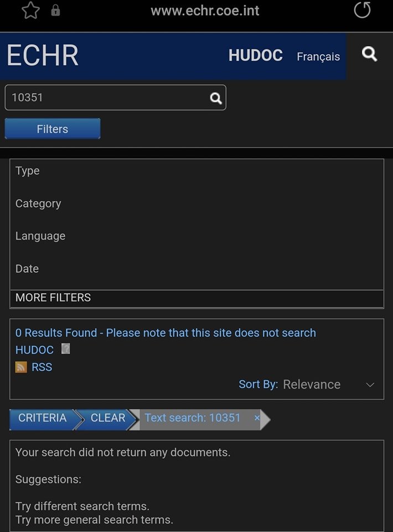Reload the page using the refresh icon

[362, 10]
